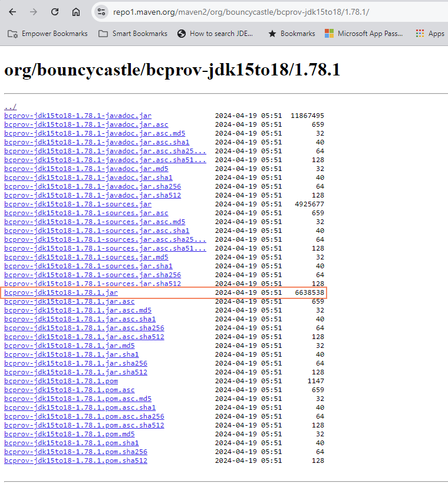448x490 pixels.
Task: Open the Microsoft App Pass bookmark
Action: point(364,34)
